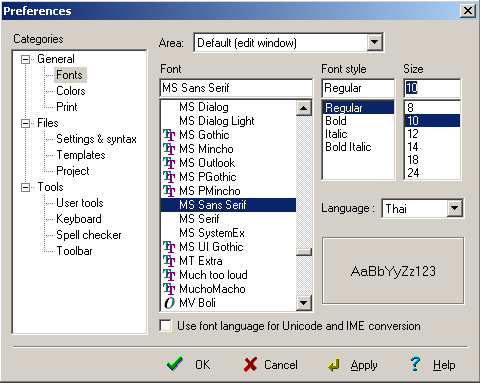The width and height of the screenshot is (480, 383).
Task: Click the TrueType icon beside MS Mincho
Action: pos(169,149)
